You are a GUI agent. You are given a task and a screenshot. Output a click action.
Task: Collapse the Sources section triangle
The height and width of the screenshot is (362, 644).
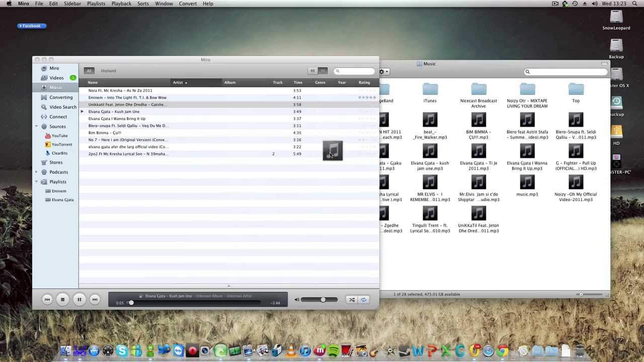(x=36, y=127)
